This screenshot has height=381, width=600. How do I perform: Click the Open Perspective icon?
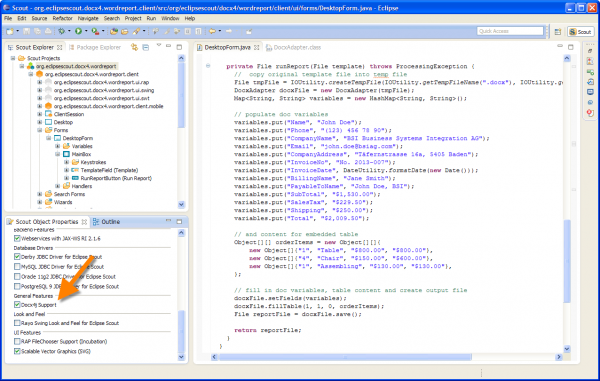pyautogui.click(x=558, y=32)
